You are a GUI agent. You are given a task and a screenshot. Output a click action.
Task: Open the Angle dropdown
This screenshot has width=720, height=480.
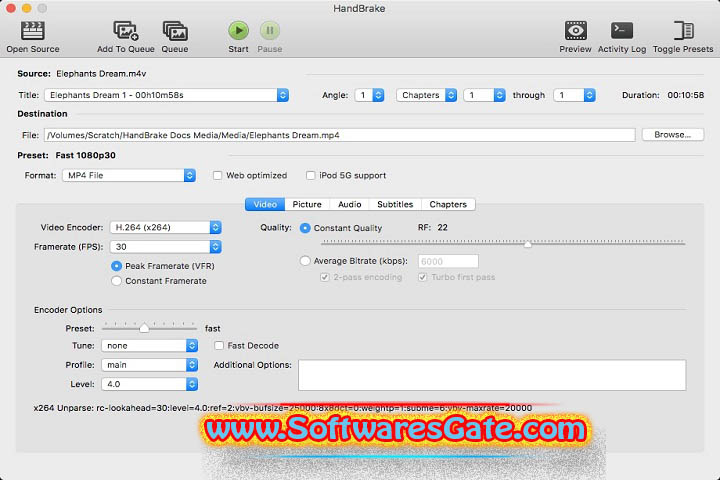369,95
